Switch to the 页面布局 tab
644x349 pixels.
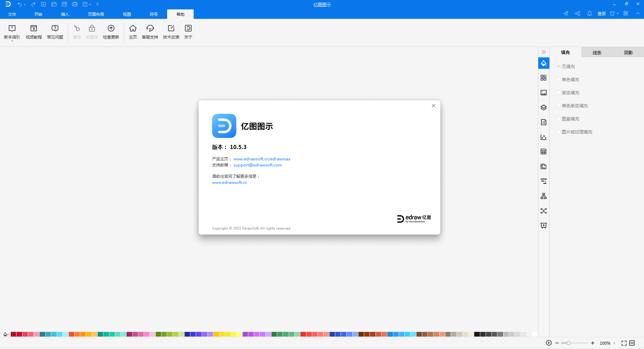tap(96, 14)
